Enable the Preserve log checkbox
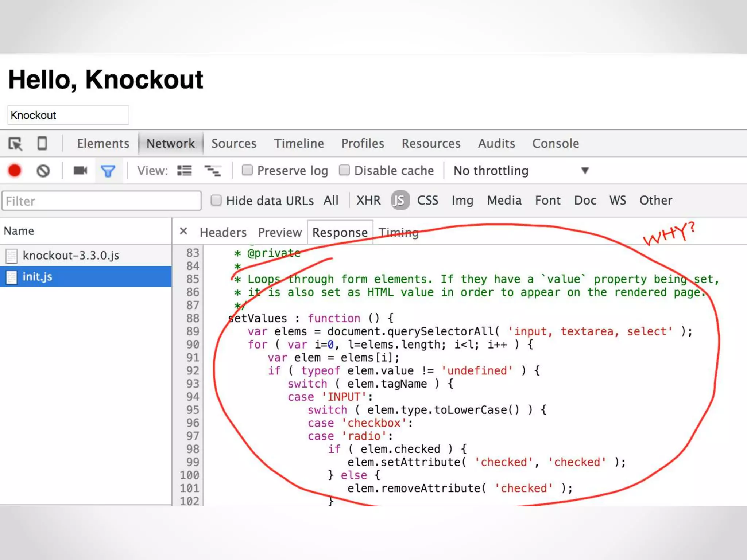Viewport: 747px width, 560px height. (247, 170)
